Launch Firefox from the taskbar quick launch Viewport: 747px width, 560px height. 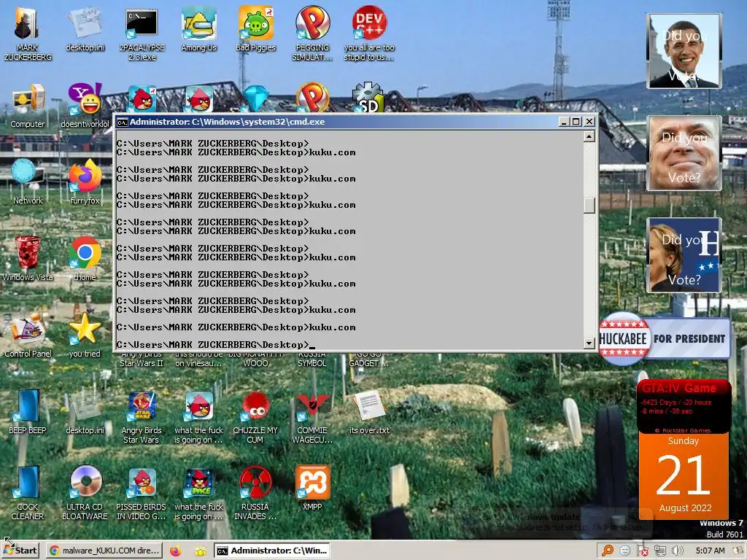tap(175, 551)
